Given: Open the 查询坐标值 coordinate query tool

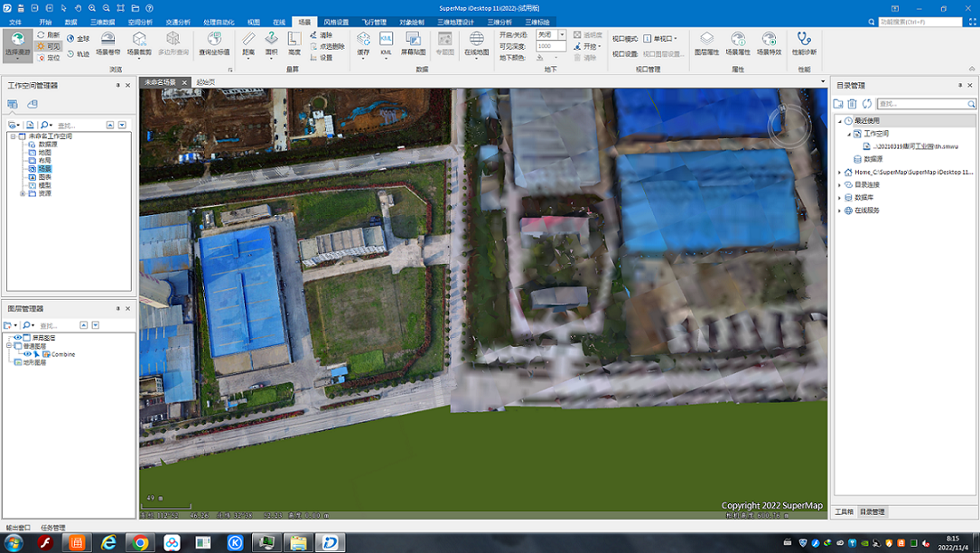Looking at the screenshot, I should (x=214, y=42).
